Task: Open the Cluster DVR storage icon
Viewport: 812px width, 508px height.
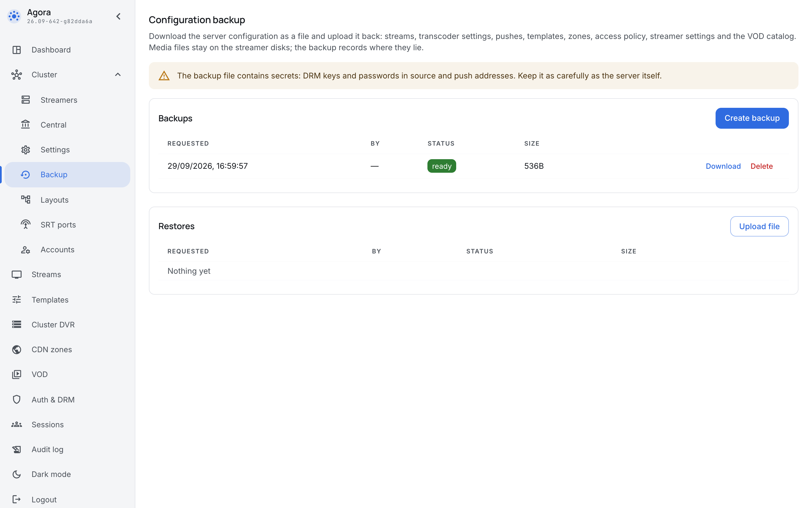Action: pyautogui.click(x=16, y=324)
